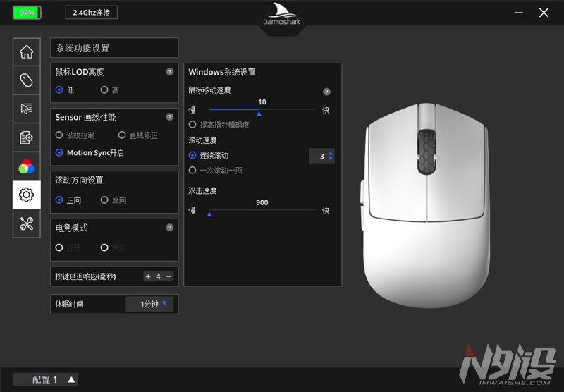Click the help icon beside 鼠标LOD高度

[x=170, y=72]
